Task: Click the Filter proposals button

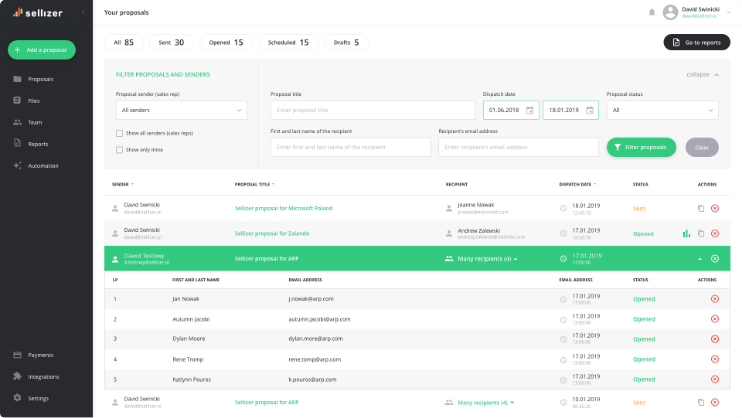Action: pyautogui.click(x=641, y=147)
